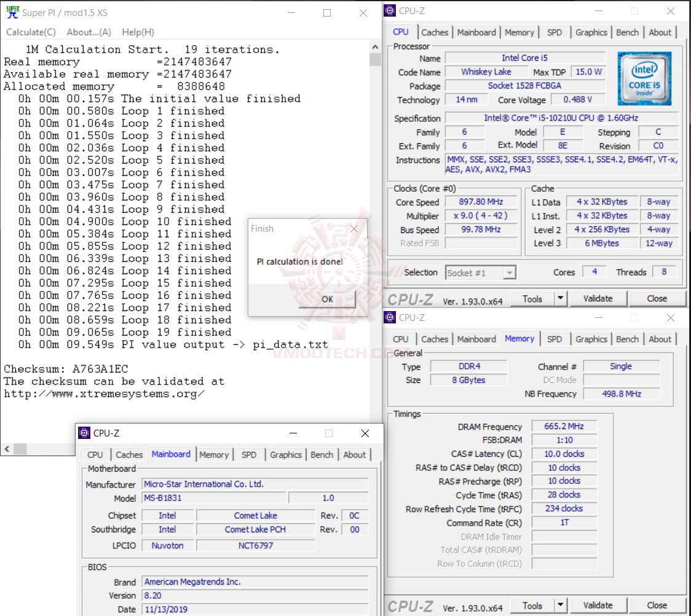Click the NB Frequency value 498.8 MHz
691x616 pixels.
coord(622,393)
